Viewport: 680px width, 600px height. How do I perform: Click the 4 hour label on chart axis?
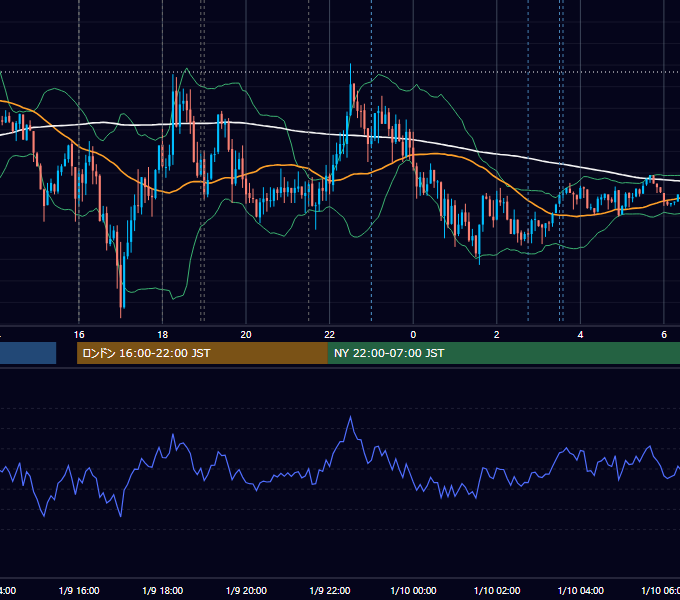[x=580, y=335]
